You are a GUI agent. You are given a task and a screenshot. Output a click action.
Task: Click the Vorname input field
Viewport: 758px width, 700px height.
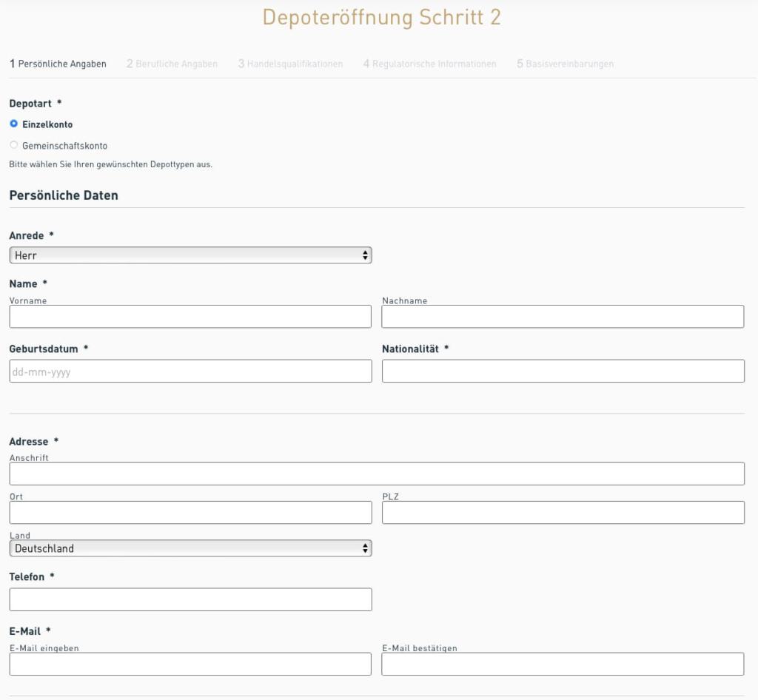pos(189,316)
